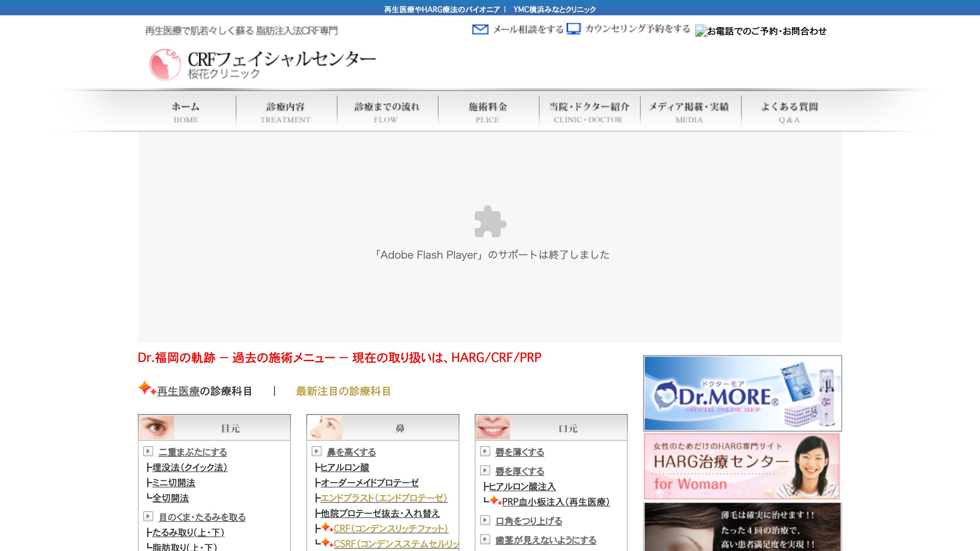The image size is (980, 551).
Task: Follow the 再生医療 link in section heading
Action: click(178, 391)
